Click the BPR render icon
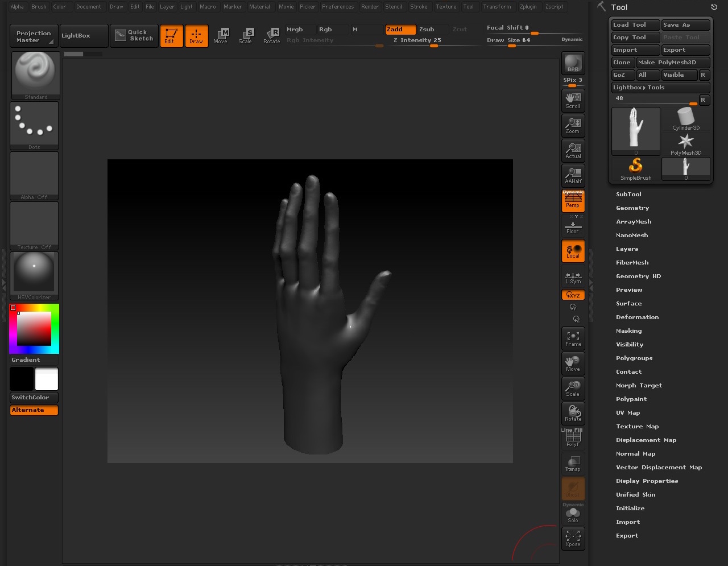This screenshot has width=728, height=566. tap(573, 63)
